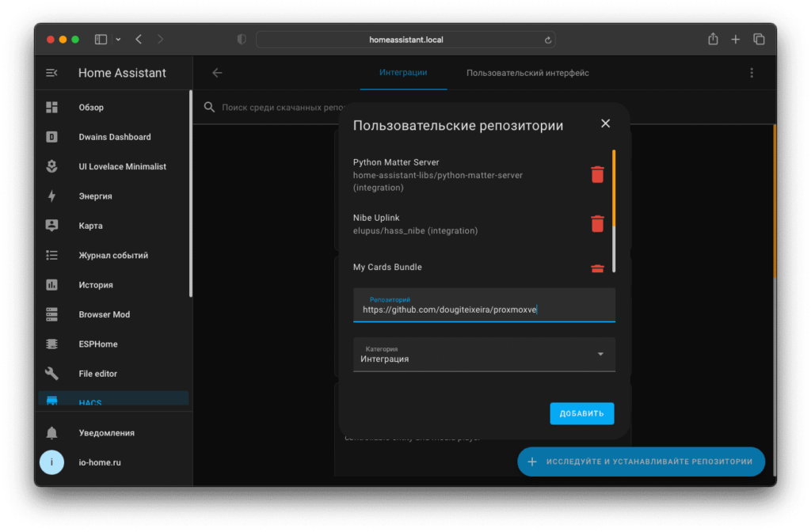Open the io-home.ru user avatar
Image resolution: width=811 pixels, height=532 pixels.
point(51,462)
